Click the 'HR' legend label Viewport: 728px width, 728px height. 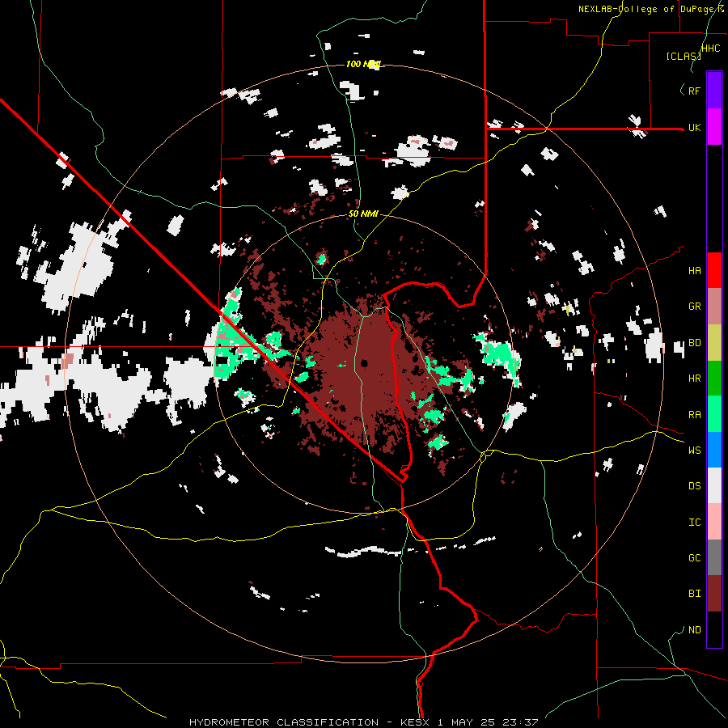pyautogui.click(x=694, y=379)
